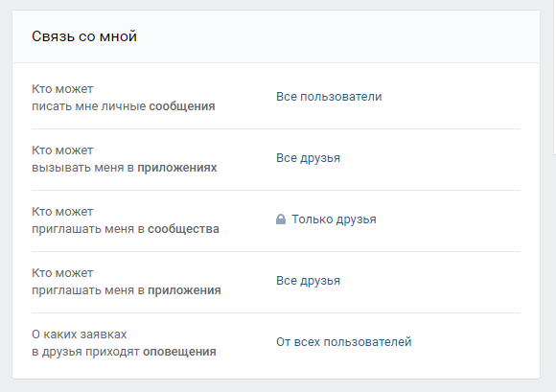Click the bold word сообщения

coord(182,106)
